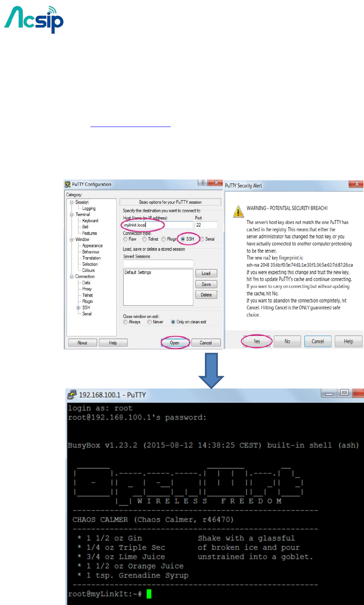364x605 pixels.
Task: Select Session in the category tree
Action: pyautogui.click(x=82, y=202)
